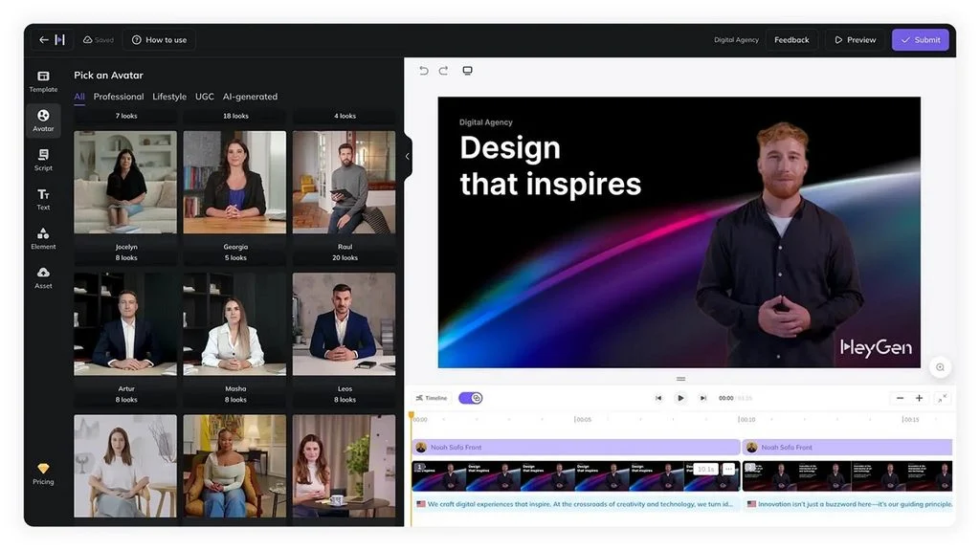Click the orange playhead at 00:00
The width and height of the screenshot is (980, 550).
point(412,415)
